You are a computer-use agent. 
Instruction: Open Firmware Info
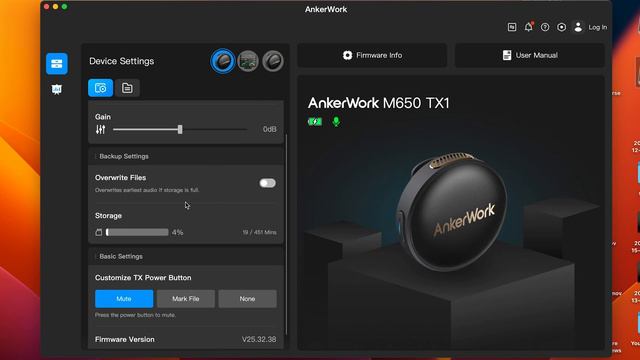click(x=372, y=55)
